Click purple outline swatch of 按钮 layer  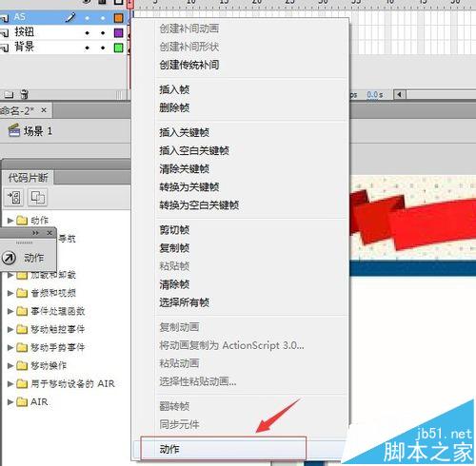point(118,33)
